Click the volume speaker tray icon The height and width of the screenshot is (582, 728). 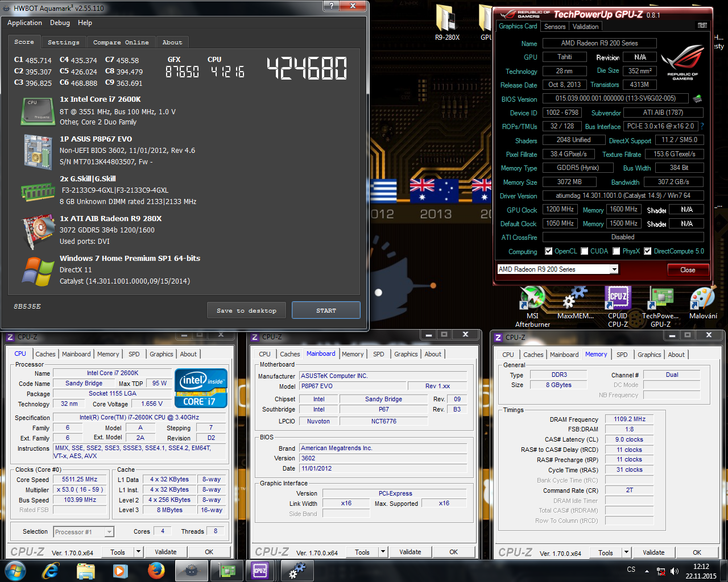tap(675, 571)
